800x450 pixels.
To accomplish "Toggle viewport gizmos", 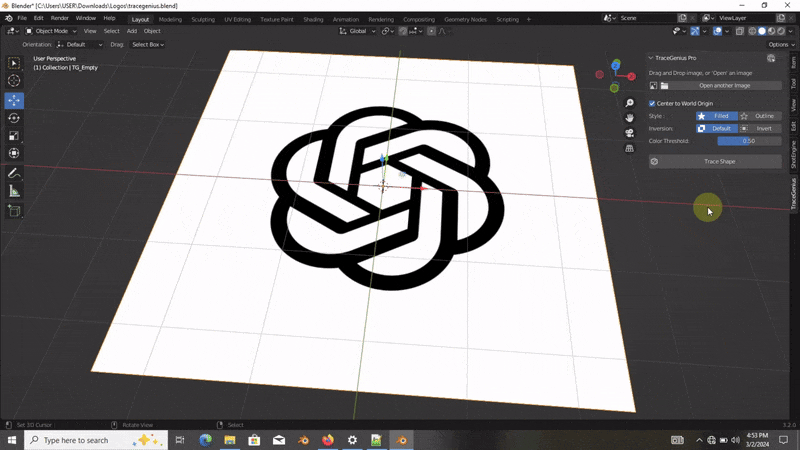I will point(695,31).
